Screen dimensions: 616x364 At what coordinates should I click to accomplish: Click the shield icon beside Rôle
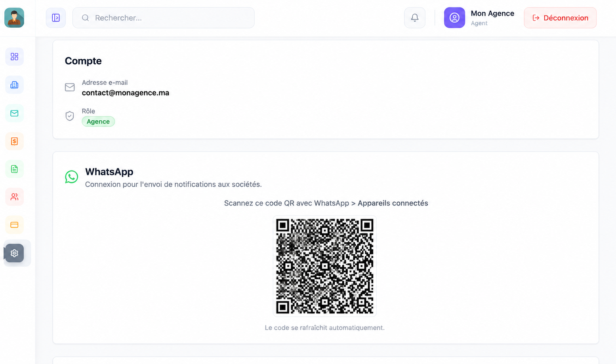[x=70, y=116]
